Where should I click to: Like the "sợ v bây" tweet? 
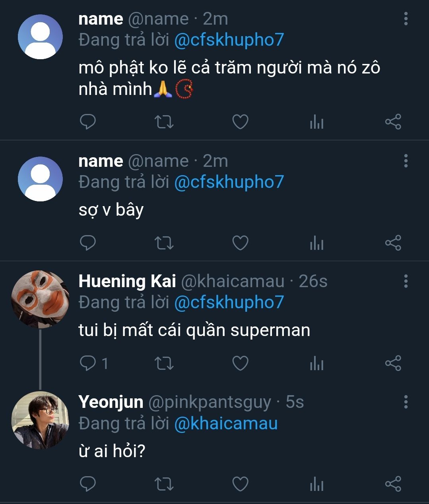(240, 243)
